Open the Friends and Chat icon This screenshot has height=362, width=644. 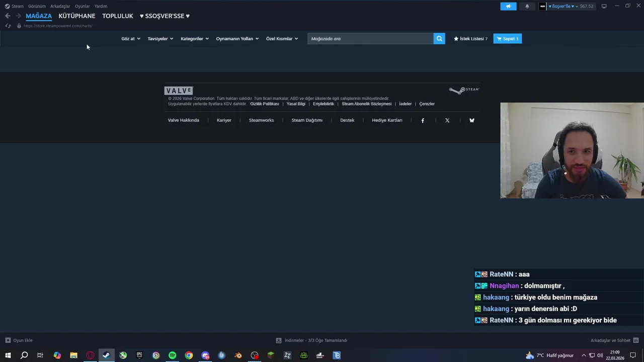(x=636, y=340)
